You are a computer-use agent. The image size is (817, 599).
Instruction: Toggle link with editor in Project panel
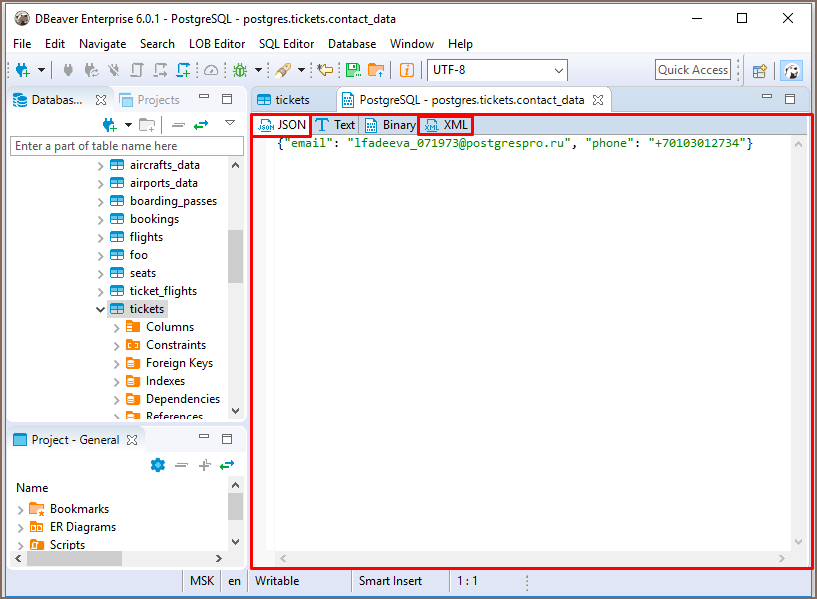point(227,465)
